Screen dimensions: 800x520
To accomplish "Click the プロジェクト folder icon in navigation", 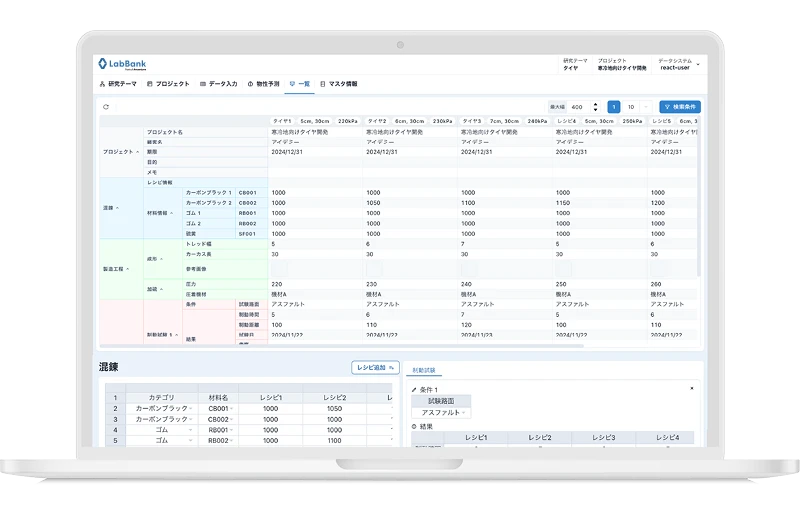I will tap(150, 84).
